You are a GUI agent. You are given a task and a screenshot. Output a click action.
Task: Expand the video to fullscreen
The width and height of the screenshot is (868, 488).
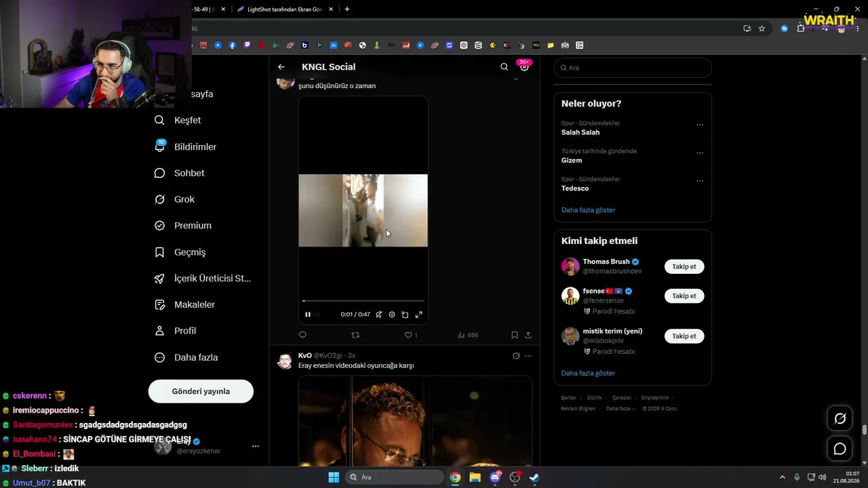point(418,314)
